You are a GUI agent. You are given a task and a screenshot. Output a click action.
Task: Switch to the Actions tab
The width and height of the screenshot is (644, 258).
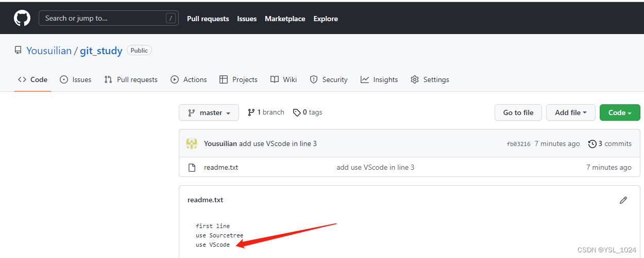click(x=189, y=79)
